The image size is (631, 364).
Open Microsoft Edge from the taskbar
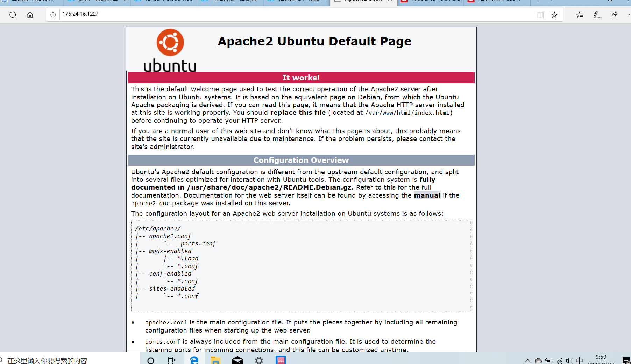pos(194,360)
